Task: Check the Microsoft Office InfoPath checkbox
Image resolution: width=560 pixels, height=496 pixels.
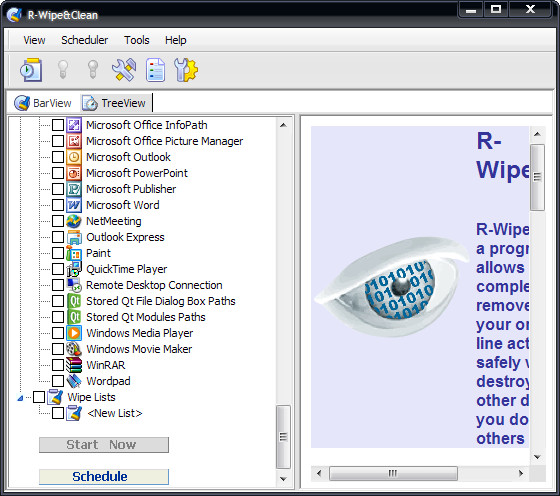Action: point(58,125)
